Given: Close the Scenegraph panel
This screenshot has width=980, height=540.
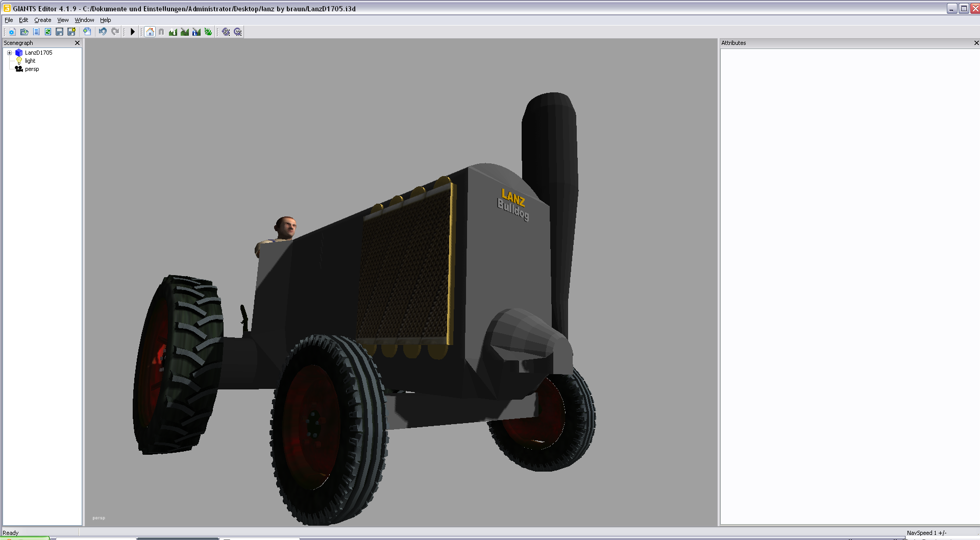Looking at the screenshot, I should 78,43.
